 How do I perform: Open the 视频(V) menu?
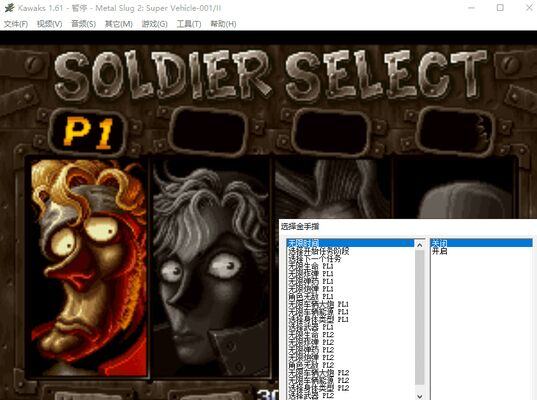tap(49, 24)
